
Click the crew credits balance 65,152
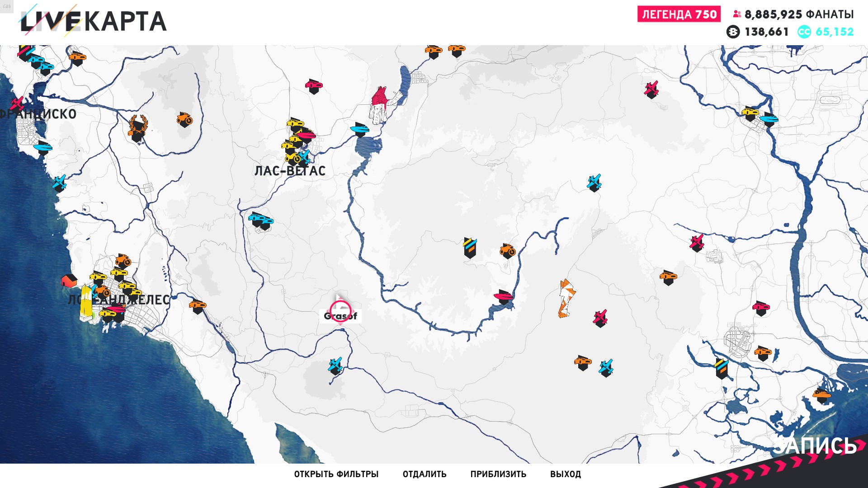pos(826,32)
